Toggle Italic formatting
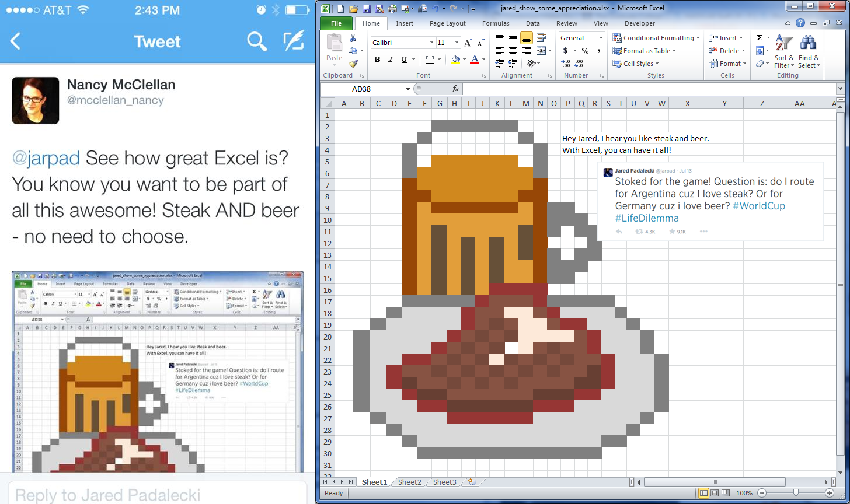This screenshot has height=504, width=850. pos(391,60)
